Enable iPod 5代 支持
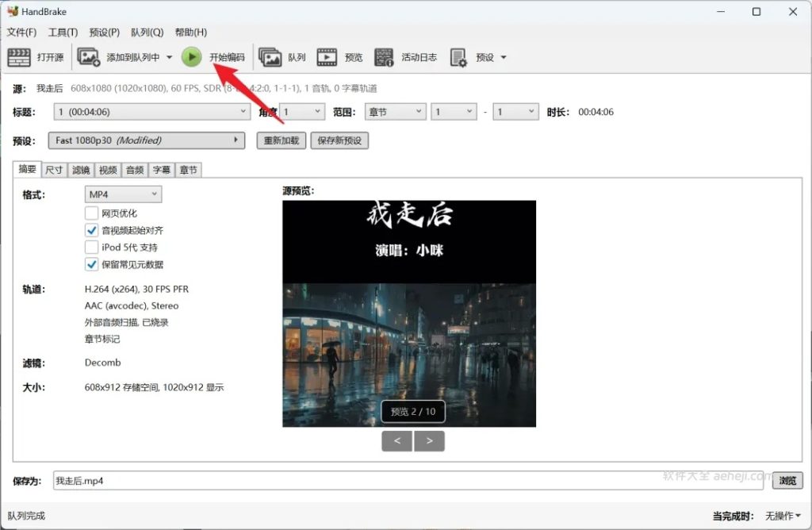 (x=93, y=247)
